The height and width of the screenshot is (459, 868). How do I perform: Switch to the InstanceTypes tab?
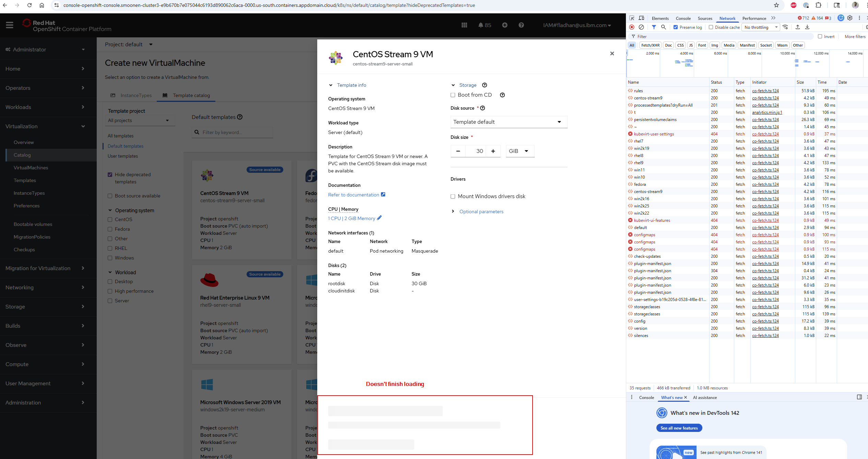136,95
